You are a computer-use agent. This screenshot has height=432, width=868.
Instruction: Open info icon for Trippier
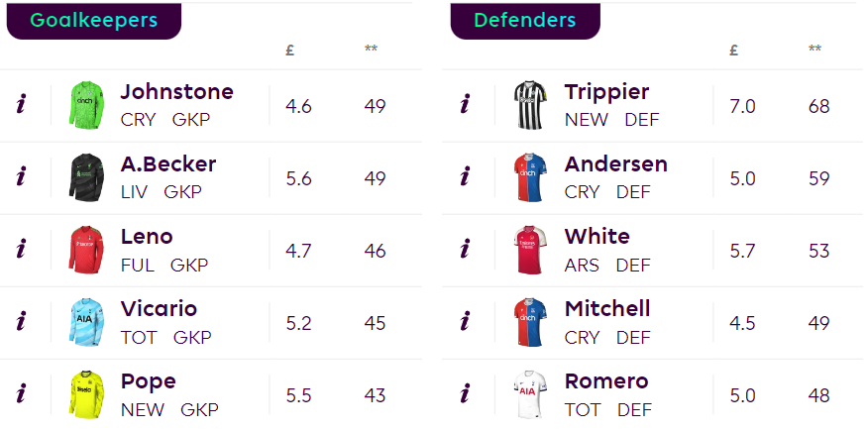[465, 104]
